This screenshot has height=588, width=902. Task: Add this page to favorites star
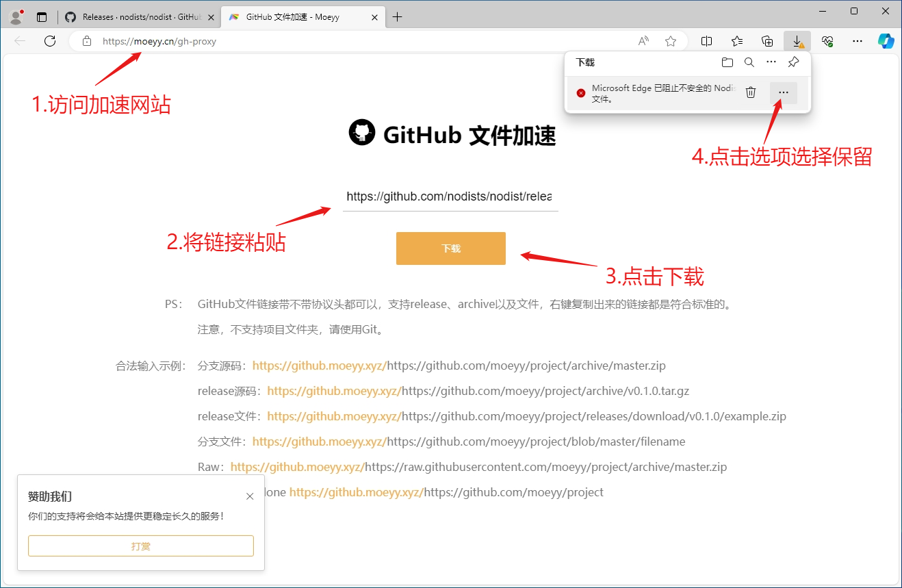pyautogui.click(x=671, y=41)
